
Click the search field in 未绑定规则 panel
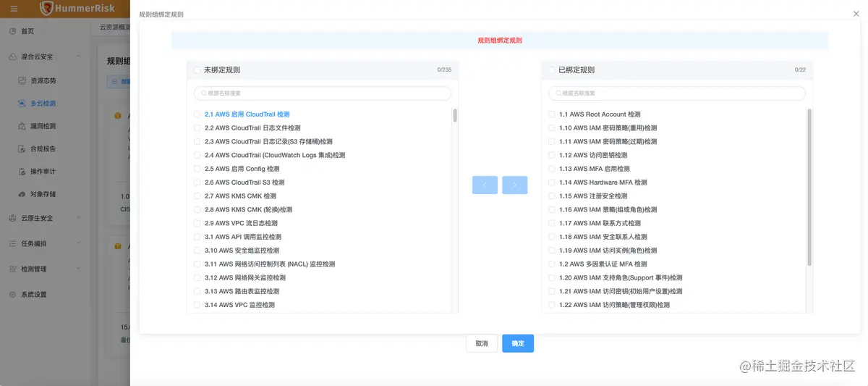pos(322,93)
